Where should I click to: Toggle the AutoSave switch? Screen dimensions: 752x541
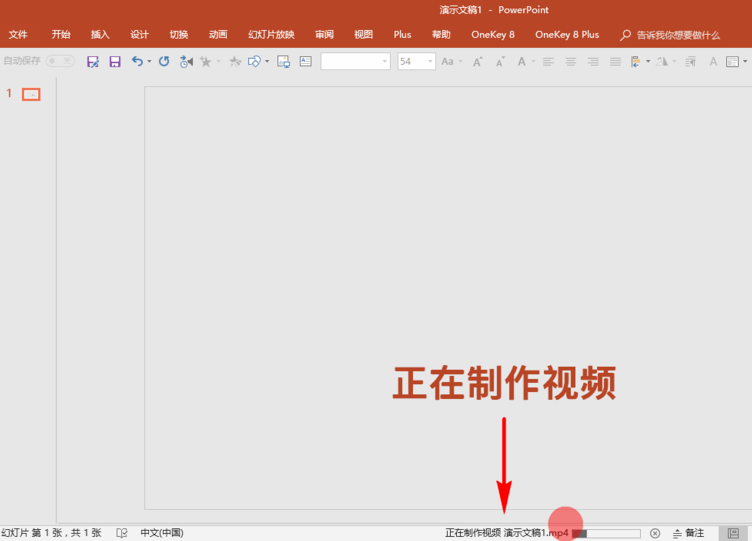59,61
